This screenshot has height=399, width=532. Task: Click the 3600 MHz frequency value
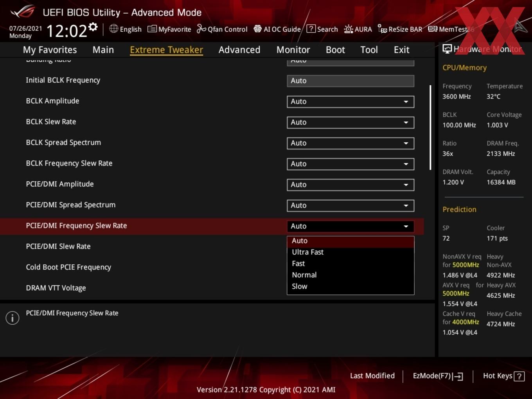pos(457,97)
